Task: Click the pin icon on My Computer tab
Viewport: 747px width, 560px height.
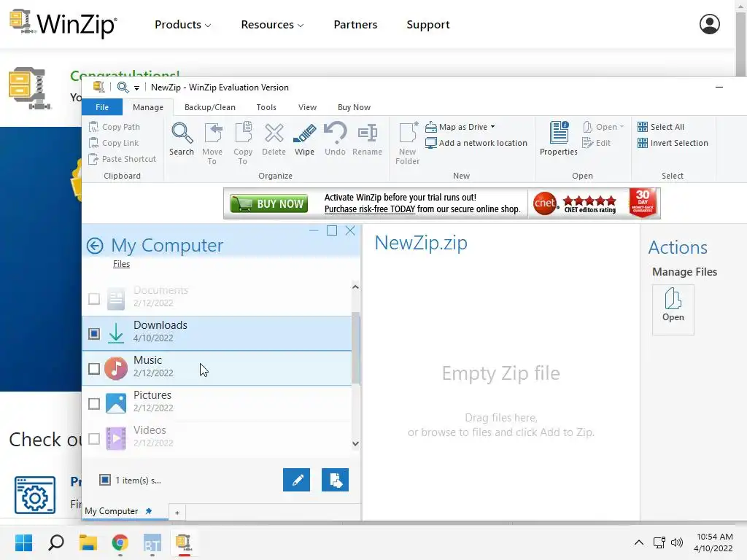Action: point(149,511)
